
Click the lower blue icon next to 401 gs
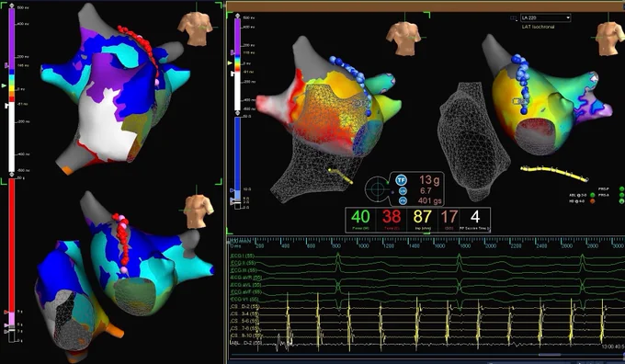pos(403,201)
